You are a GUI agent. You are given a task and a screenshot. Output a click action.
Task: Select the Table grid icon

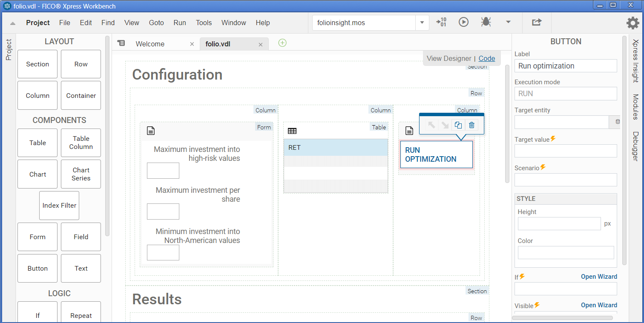coord(292,131)
